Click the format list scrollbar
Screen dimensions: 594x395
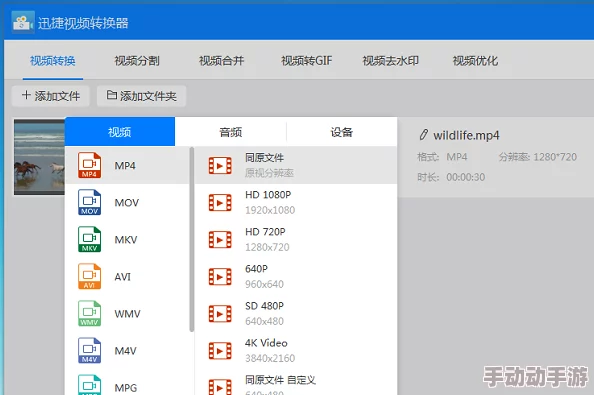pyautogui.click(x=192, y=239)
